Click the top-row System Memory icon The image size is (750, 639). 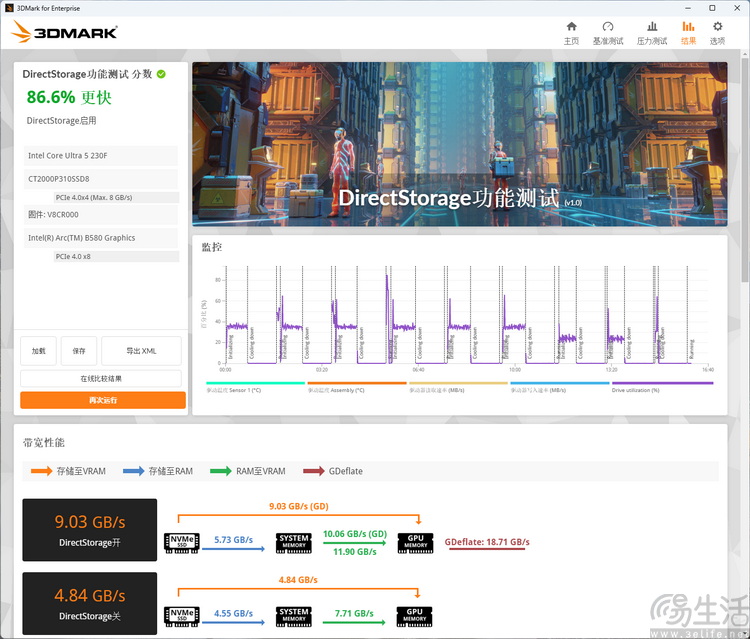[x=294, y=543]
